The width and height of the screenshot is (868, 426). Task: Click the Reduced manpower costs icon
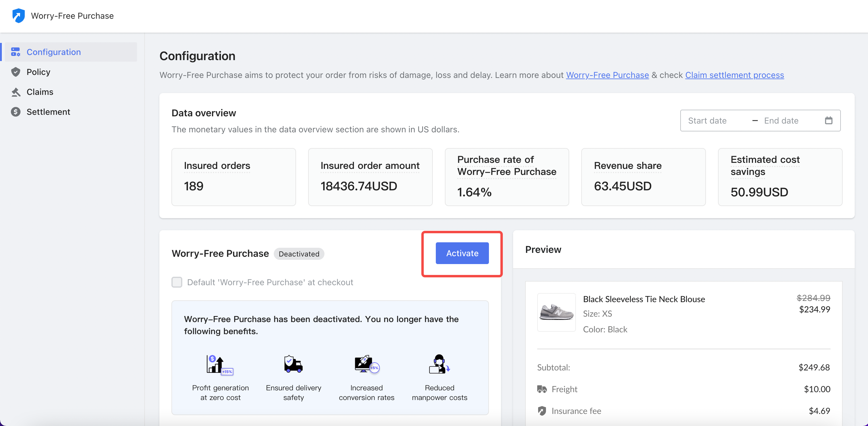pyautogui.click(x=439, y=364)
